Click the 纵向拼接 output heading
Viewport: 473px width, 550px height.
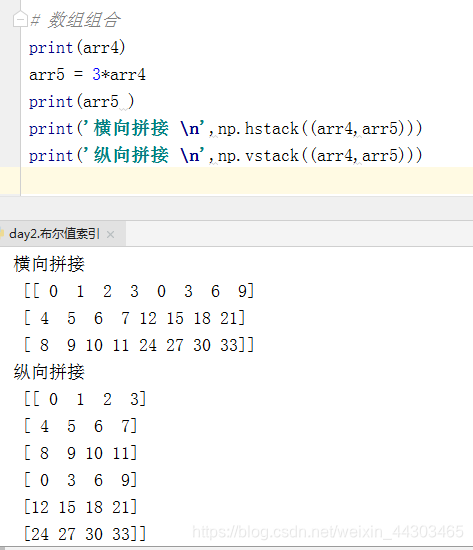49,372
